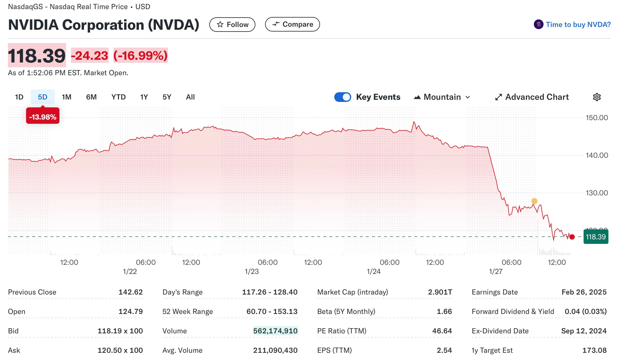The image size is (623, 364).
Task: Click the red current price dot on chart
Action: click(x=572, y=237)
